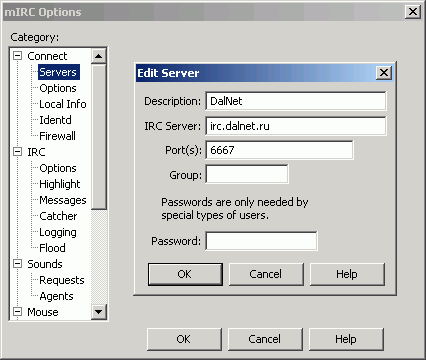
Task: Open Options under the Connect category
Action: click(x=58, y=88)
